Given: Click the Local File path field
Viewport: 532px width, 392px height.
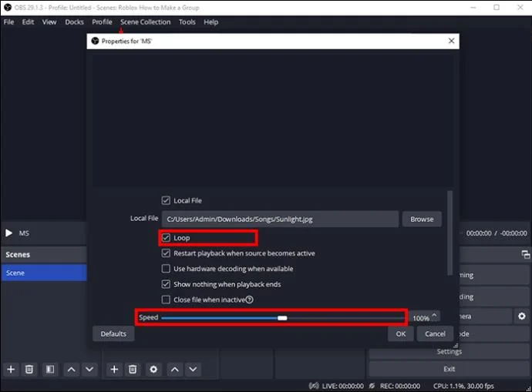Looking at the screenshot, I should coord(280,219).
